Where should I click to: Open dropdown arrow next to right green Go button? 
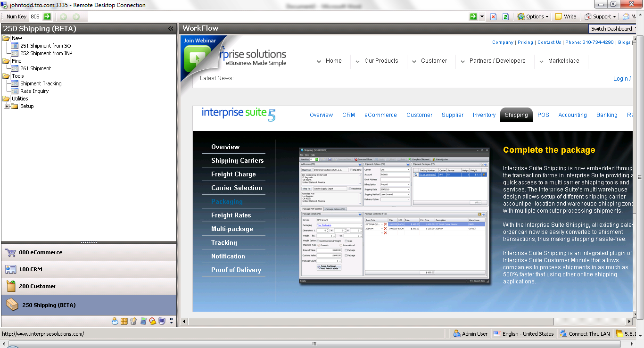(x=482, y=17)
